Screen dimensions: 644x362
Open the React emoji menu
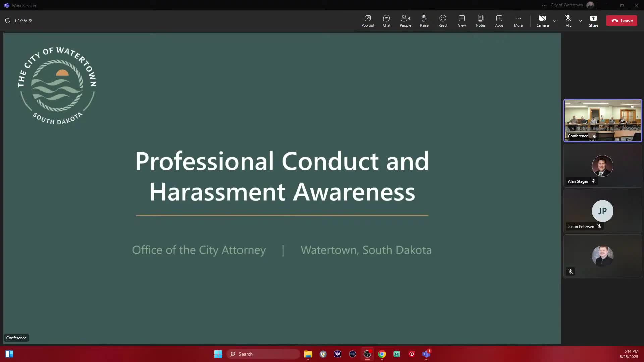pos(443,20)
